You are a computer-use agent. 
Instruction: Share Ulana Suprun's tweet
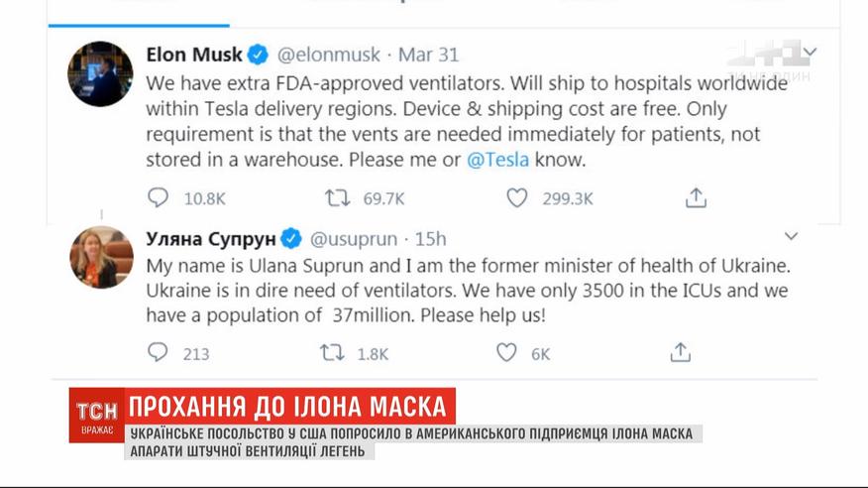click(x=680, y=352)
